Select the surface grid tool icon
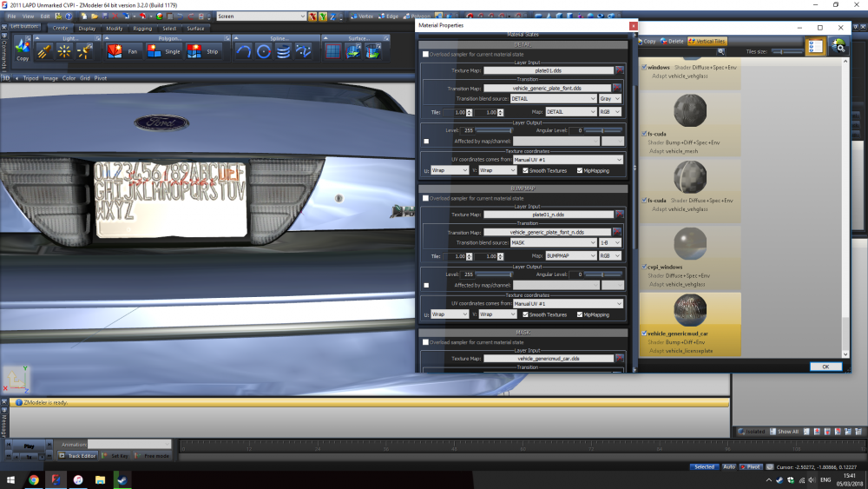Viewport: 868px width, 489px height. (333, 51)
